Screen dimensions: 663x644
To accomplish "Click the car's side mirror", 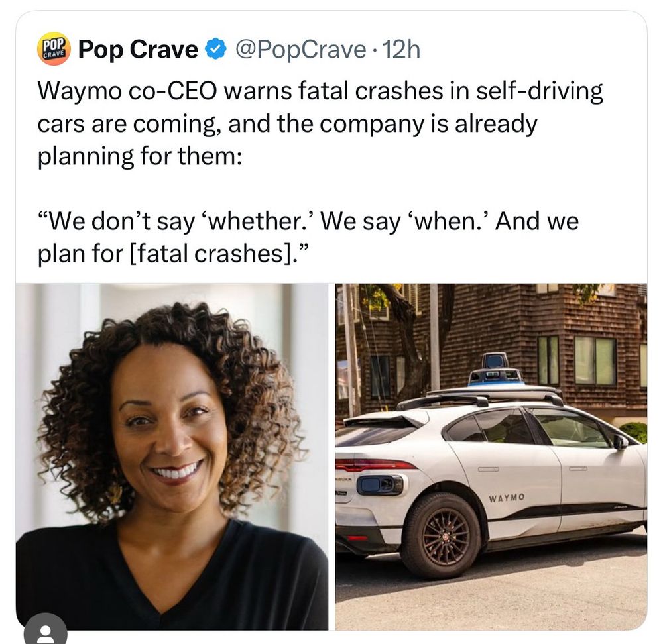I will tap(621, 441).
